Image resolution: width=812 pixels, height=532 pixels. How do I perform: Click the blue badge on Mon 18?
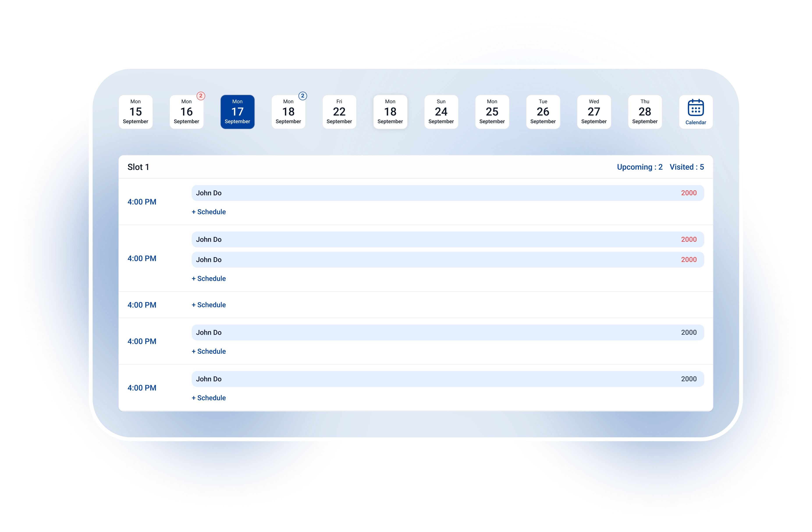tap(302, 96)
